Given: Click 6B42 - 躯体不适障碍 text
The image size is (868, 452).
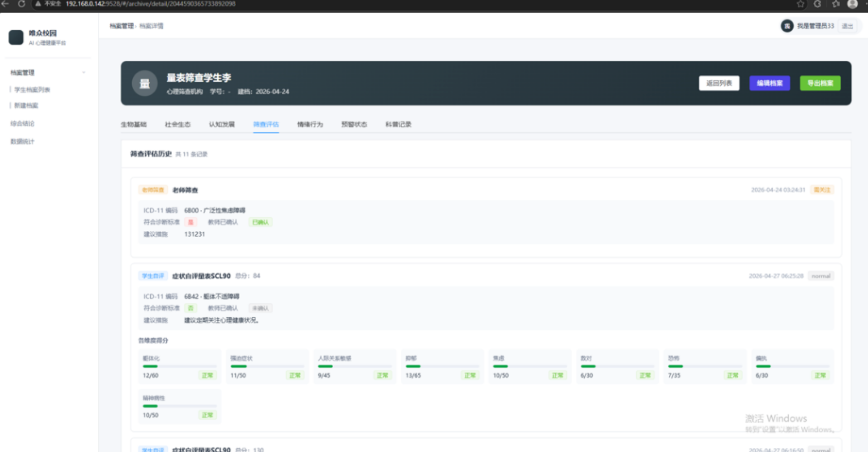Looking at the screenshot, I should [x=212, y=297].
